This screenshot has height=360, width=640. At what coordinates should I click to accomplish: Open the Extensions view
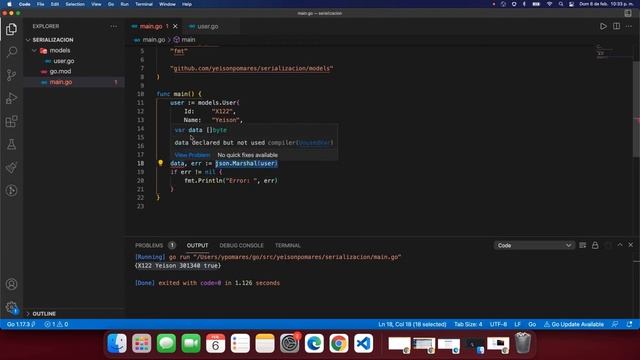click(x=11, y=121)
